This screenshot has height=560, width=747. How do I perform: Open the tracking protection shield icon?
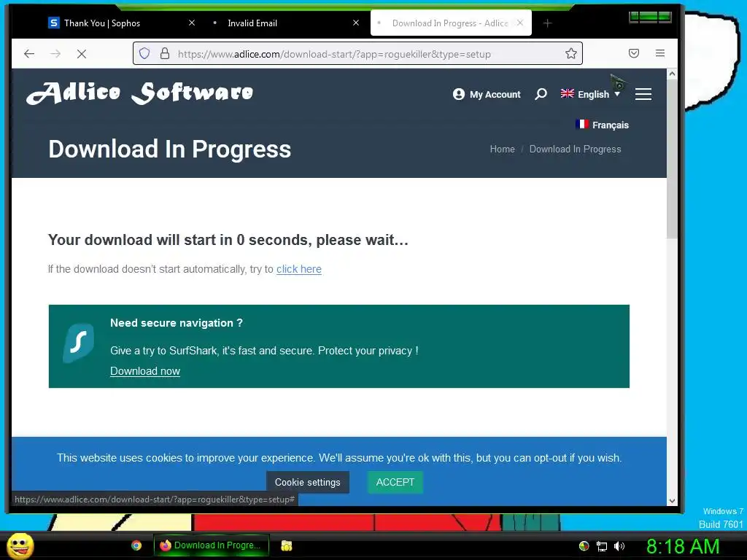(144, 53)
